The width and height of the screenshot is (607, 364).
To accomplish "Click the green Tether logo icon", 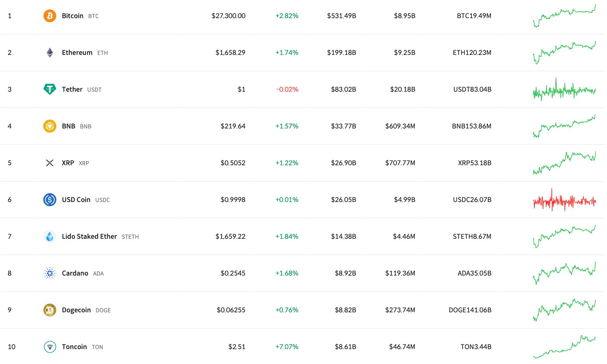I will [50, 89].
